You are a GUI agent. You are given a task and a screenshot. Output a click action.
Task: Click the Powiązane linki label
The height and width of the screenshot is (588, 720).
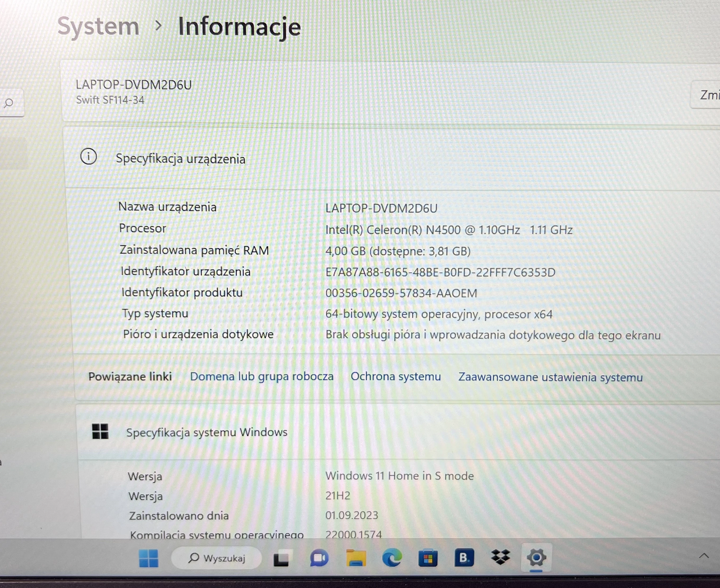click(130, 376)
